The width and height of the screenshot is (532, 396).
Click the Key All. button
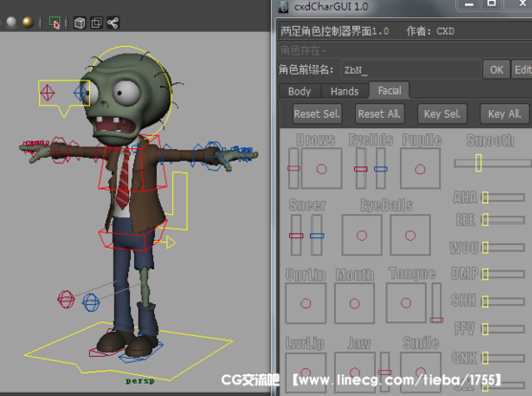(x=504, y=114)
